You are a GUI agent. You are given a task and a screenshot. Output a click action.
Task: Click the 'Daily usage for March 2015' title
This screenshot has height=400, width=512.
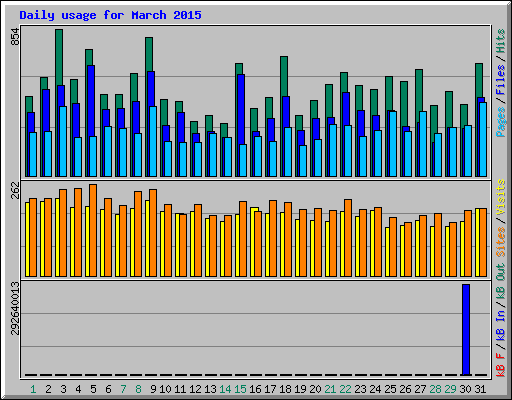point(110,15)
